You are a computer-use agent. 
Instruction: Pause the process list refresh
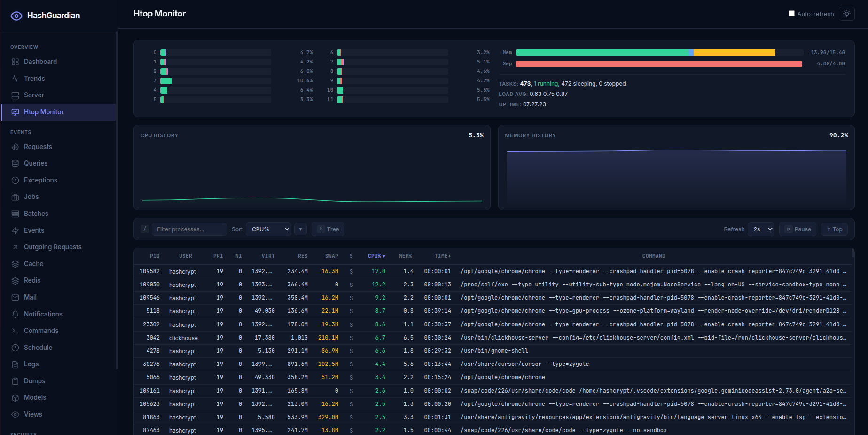(798, 229)
